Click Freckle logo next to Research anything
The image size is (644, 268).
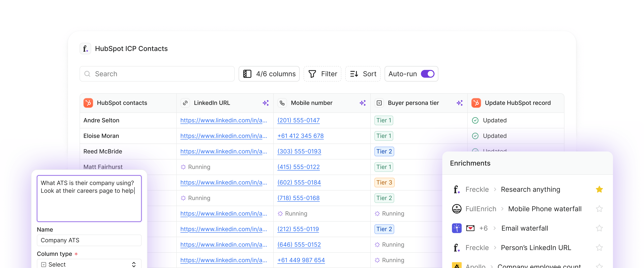[x=456, y=189]
